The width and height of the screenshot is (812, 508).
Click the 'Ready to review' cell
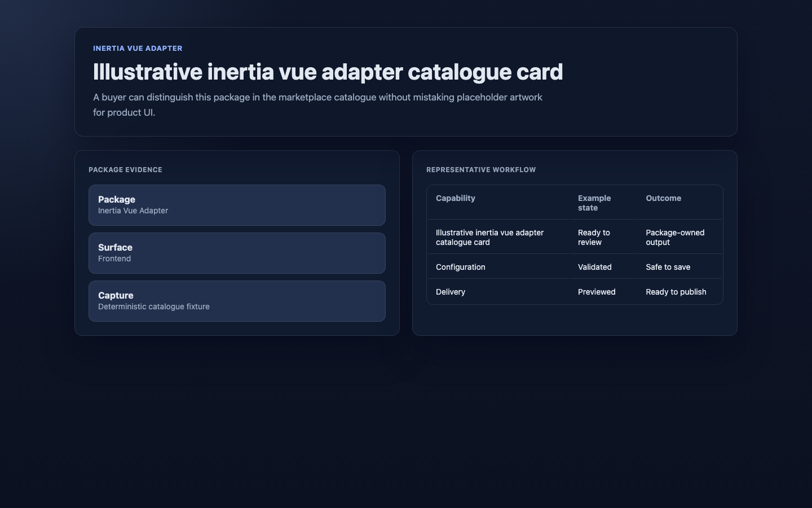pos(603,237)
